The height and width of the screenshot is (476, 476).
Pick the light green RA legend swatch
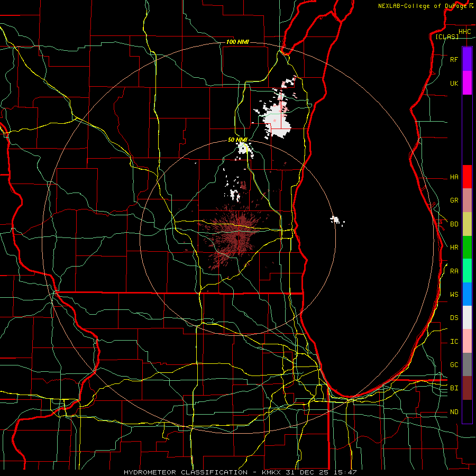tap(467, 271)
